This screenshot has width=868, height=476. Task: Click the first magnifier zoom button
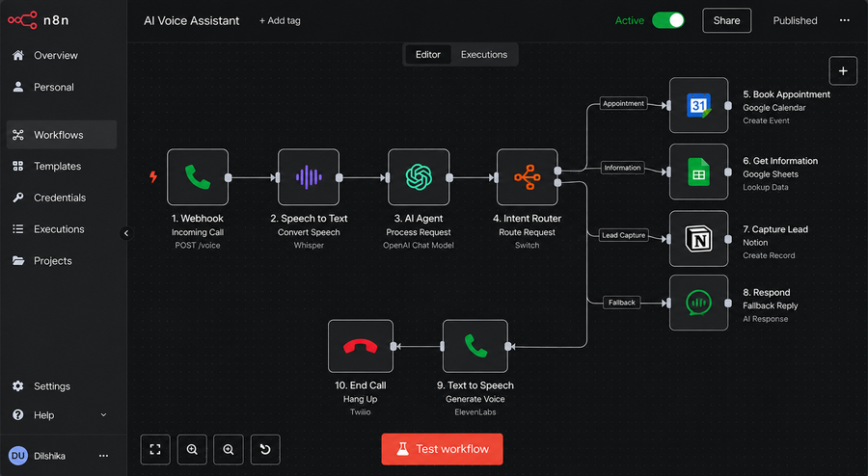pyautogui.click(x=192, y=449)
